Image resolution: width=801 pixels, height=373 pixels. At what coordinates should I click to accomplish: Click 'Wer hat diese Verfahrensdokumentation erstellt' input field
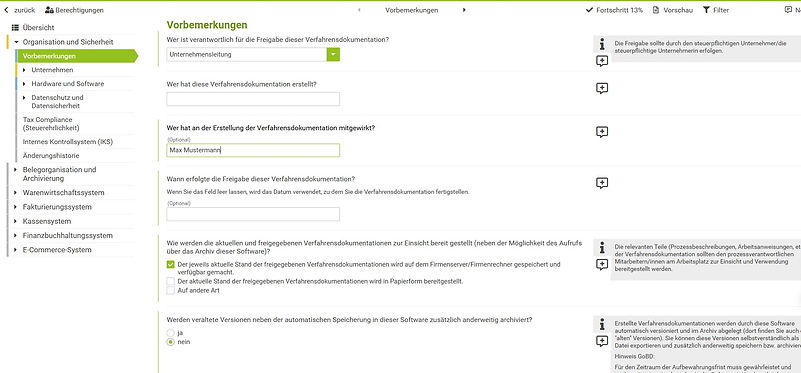(x=253, y=99)
